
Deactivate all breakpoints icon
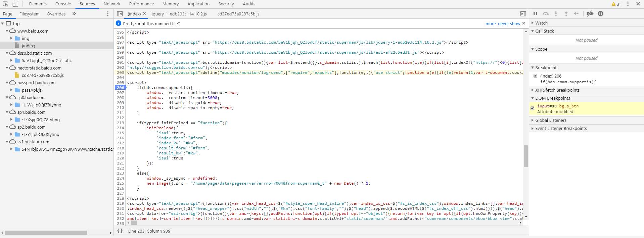(x=590, y=14)
